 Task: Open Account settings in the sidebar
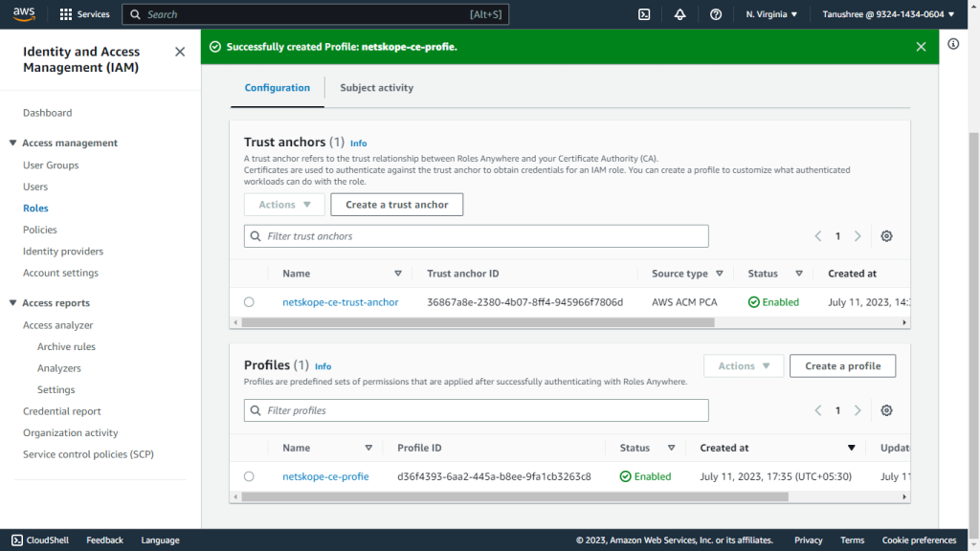60,273
